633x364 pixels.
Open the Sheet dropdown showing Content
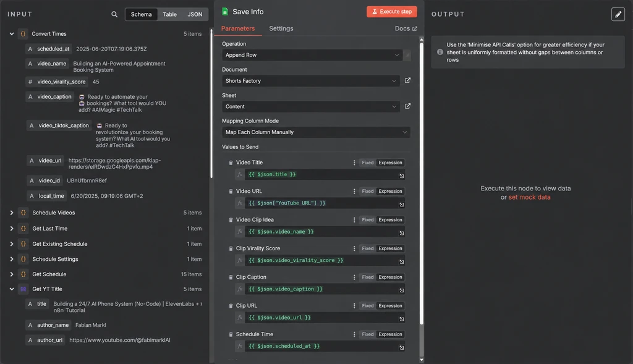click(311, 106)
